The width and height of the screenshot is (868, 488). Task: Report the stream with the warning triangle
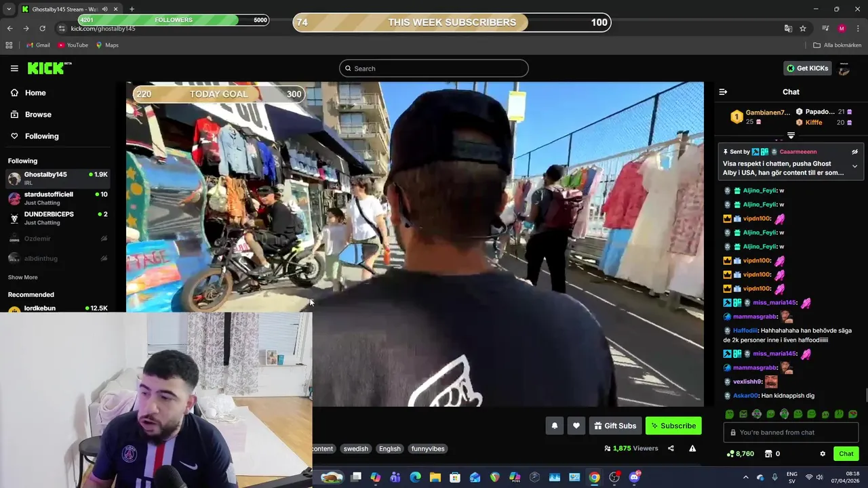click(x=692, y=448)
